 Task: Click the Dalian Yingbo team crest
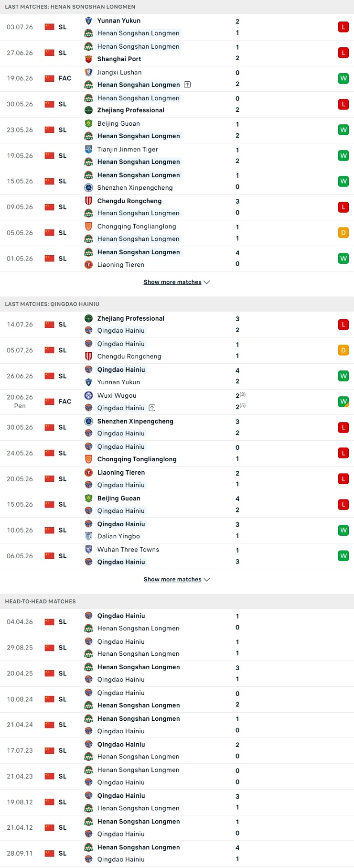pyautogui.click(x=88, y=536)
